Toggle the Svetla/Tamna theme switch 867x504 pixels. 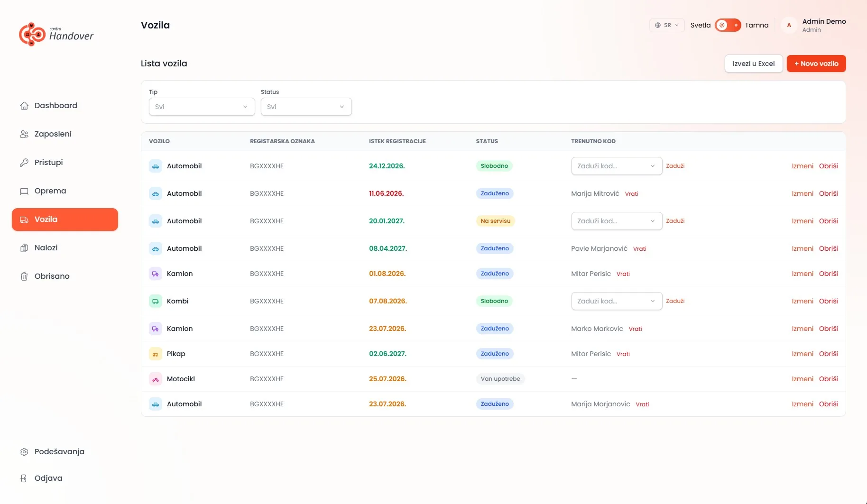[728, 25]
